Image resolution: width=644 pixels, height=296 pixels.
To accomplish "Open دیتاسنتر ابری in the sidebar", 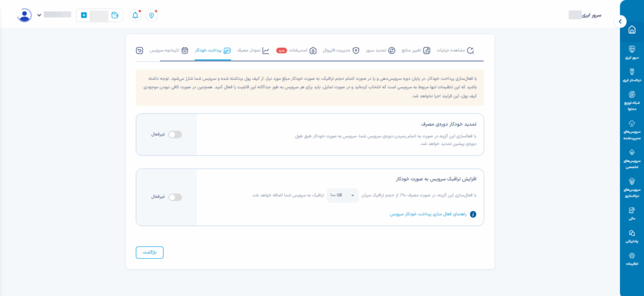I will tap(631, 75).
